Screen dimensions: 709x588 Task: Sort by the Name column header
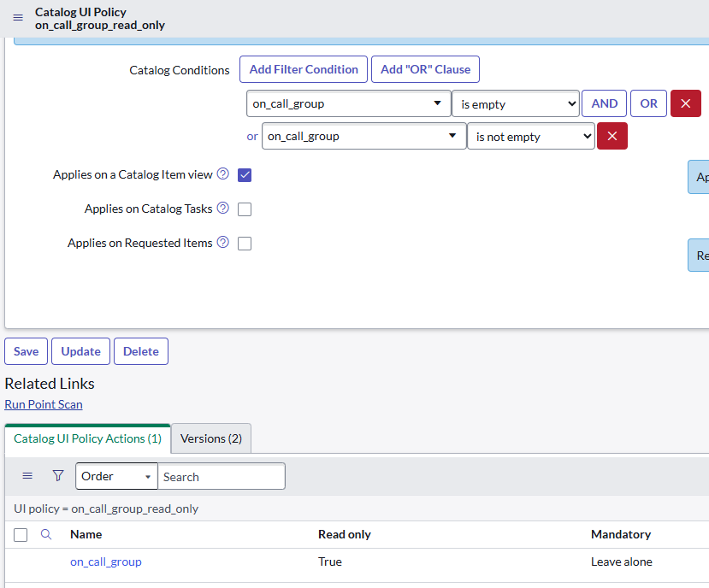coord(86,535)
